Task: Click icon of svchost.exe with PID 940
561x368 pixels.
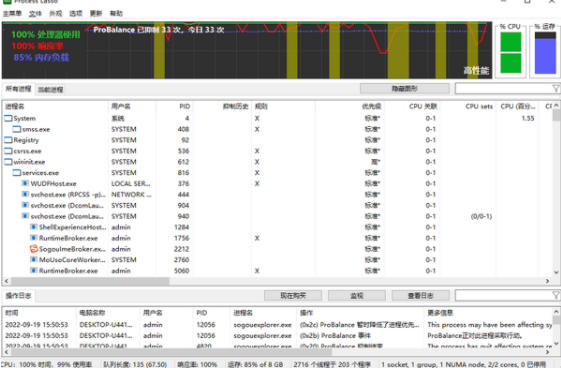Action: tap(25, 216)
